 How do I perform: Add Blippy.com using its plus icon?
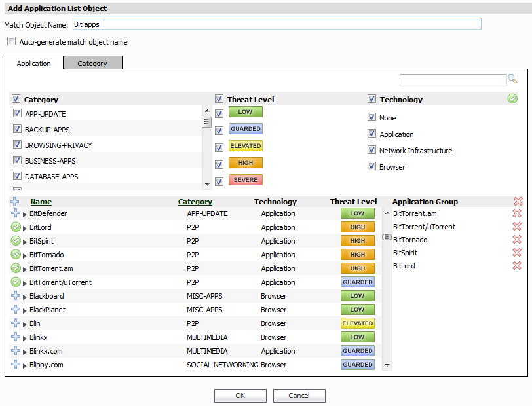[16, 365]
